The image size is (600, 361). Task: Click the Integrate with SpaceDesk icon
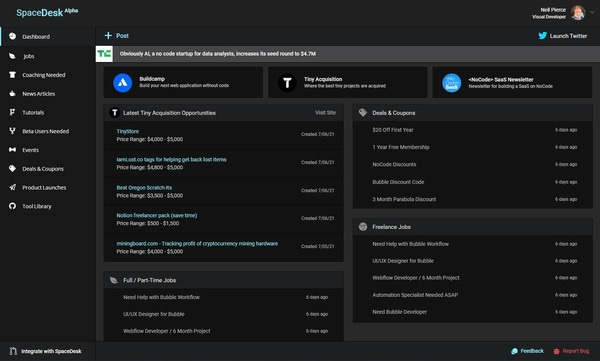(x=13, y=351)
